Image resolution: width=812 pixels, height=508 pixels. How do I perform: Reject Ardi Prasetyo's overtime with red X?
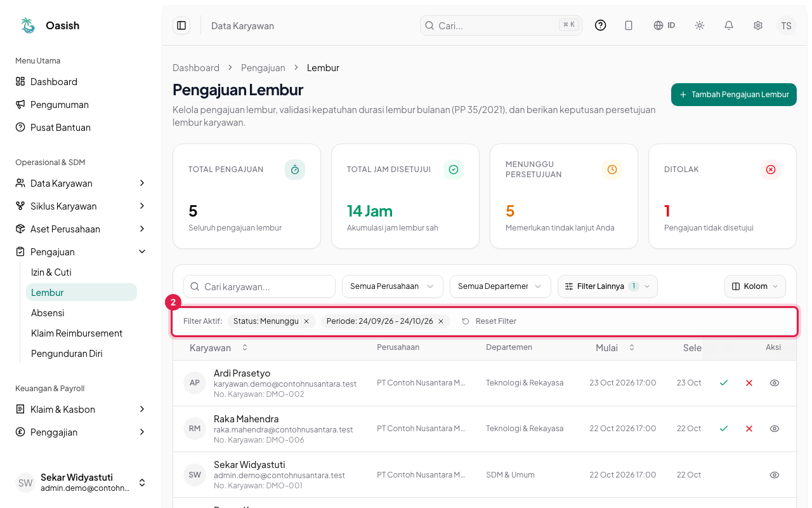pos(749,383)
